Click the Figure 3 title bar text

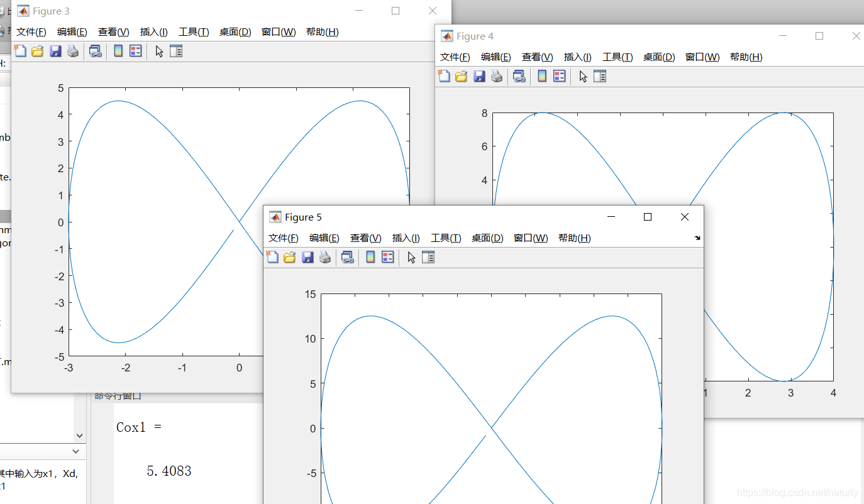[51, 11]
